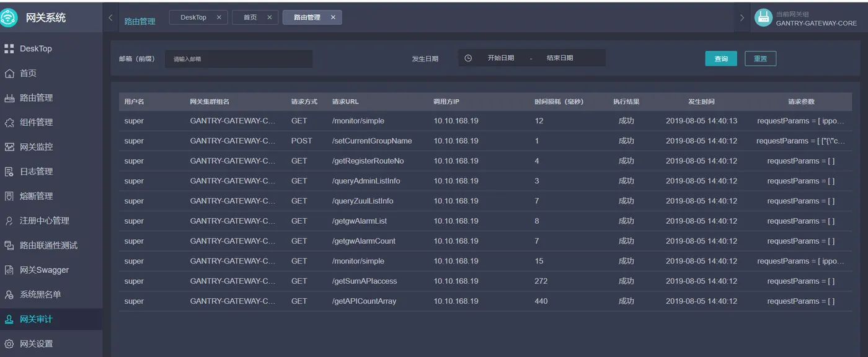Click the /queryZuulListInfo URL cell
This screenshot has height=357, width=868.
click(x=363, y=201)
